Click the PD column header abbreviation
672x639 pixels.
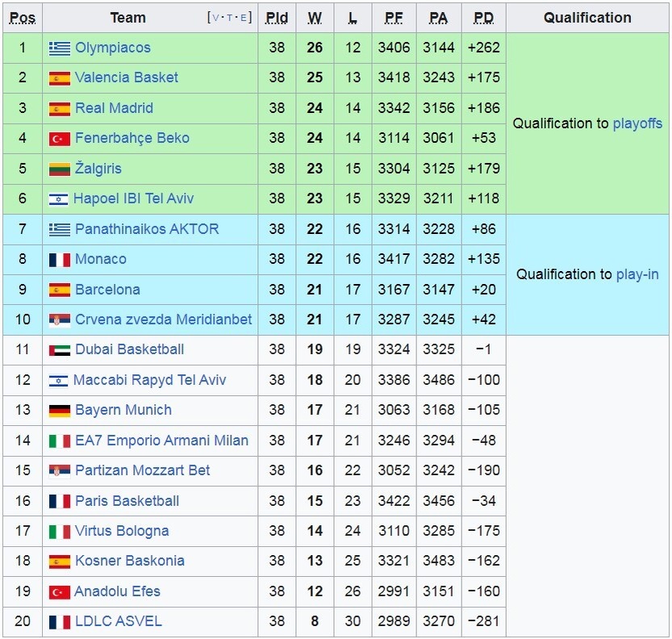coord(484,18)
